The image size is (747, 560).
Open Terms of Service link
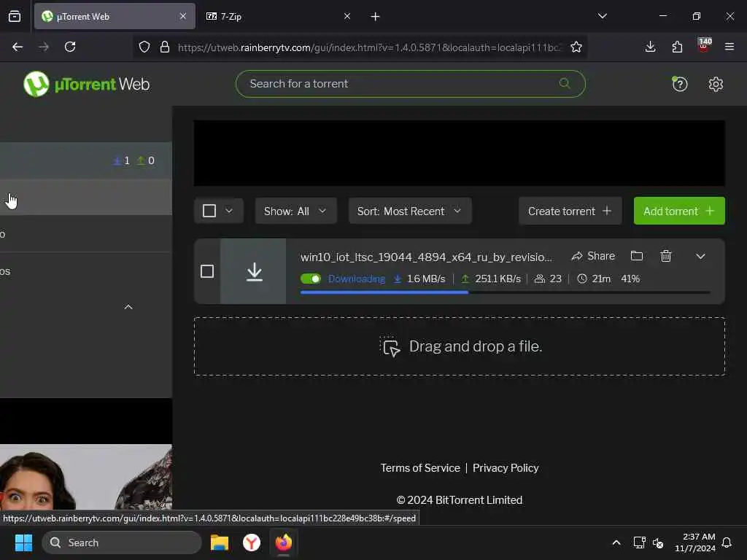click(420, 468)
